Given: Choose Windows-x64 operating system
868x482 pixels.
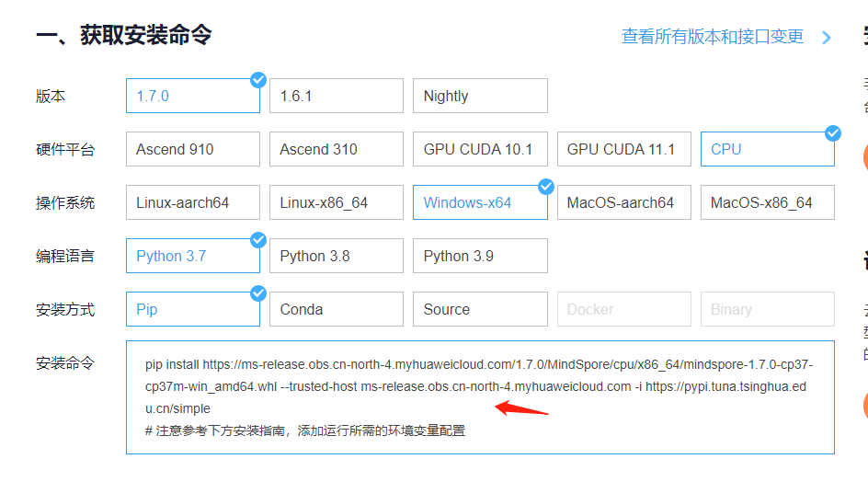Looking at the screenshot, I should click(x=480, y=202).
